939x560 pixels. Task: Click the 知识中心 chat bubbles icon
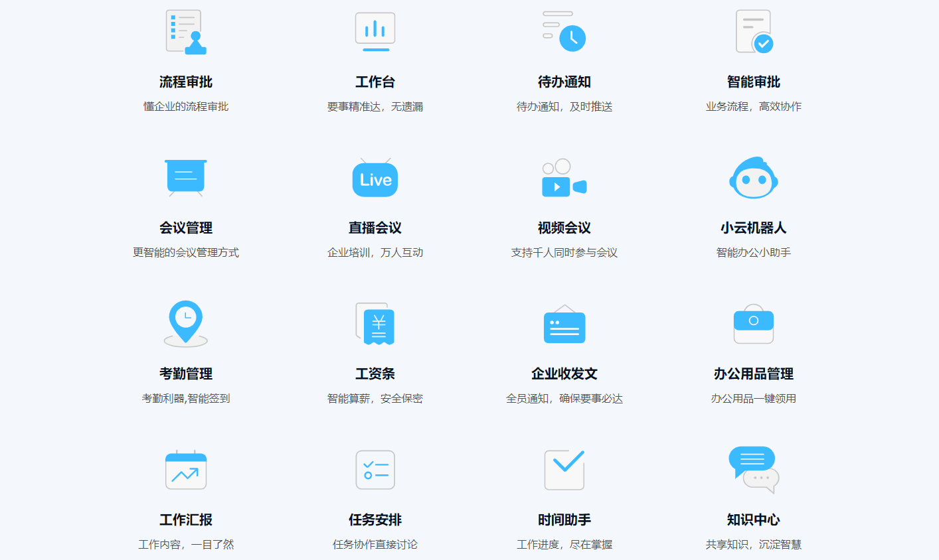pyautogui.click(x=754, y=470)
